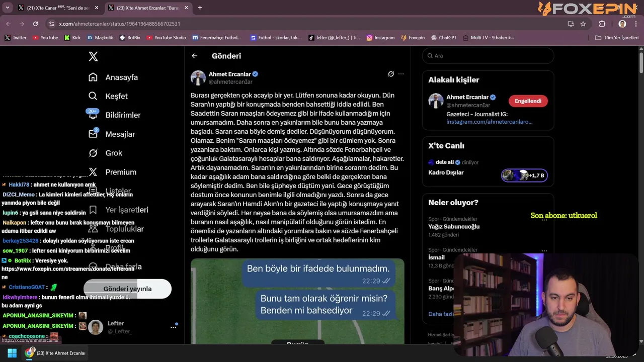Viewport: 644px width, 362px height.
Task: Open Instagram bookmark
Action: [x=380, y=38]
